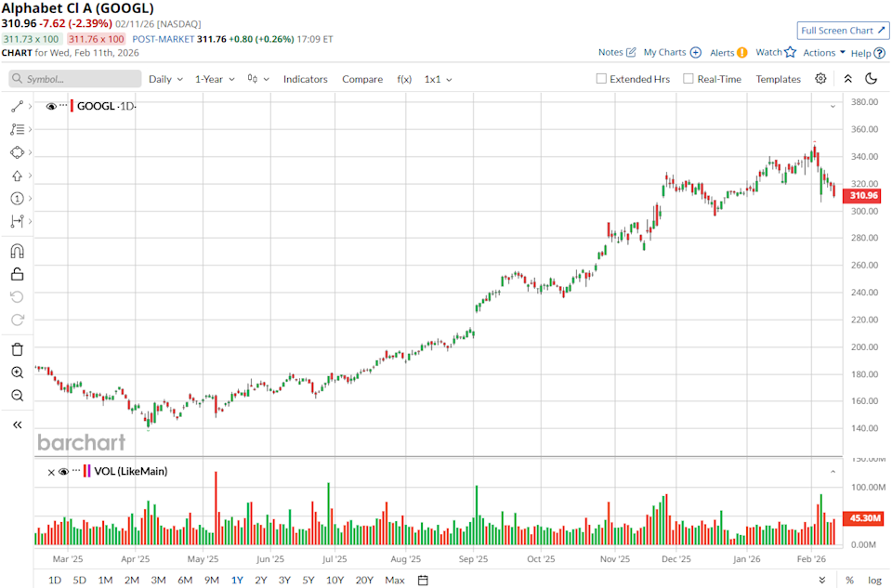This screenshot has height=588, width=892.
Task: Open the Daily interval dropdown
Action: (x=164, y=79)
